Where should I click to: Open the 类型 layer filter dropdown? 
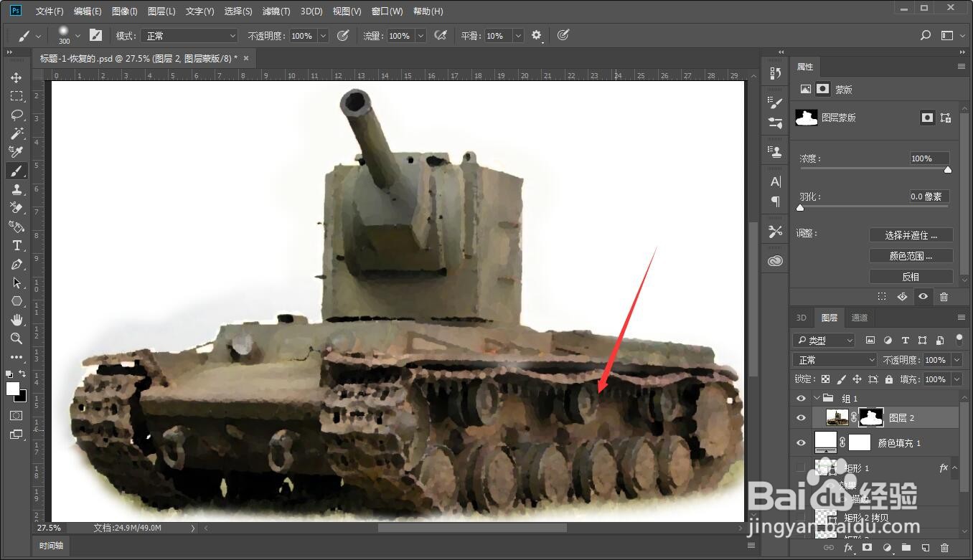tap(823, 341)
